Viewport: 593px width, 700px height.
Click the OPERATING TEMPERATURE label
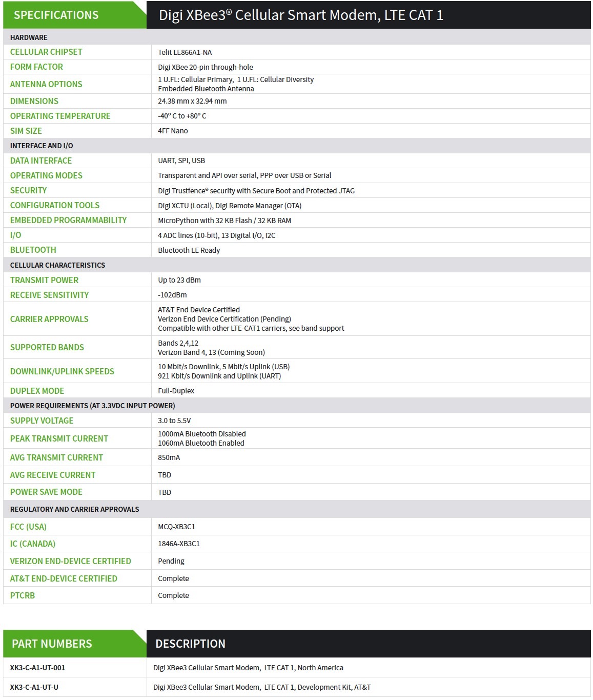coord(60,116)
